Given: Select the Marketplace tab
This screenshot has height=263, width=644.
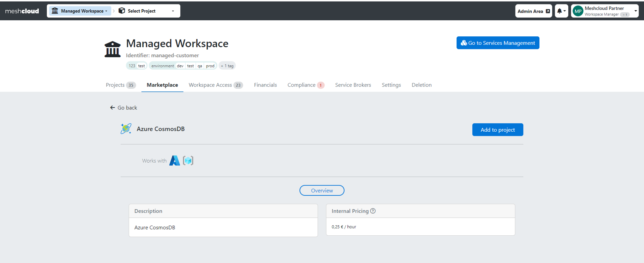Looking at the screenshot, I should click(162, 85).
